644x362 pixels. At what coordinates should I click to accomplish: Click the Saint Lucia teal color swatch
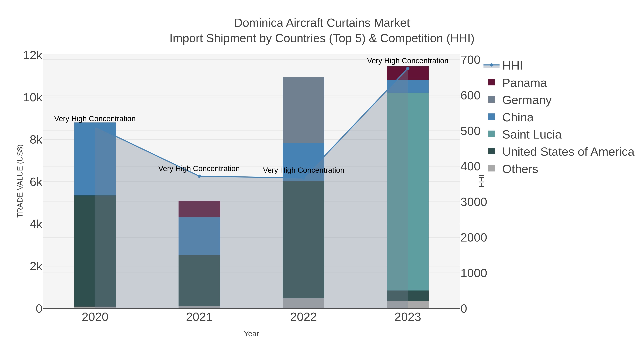click(x=492, y=134)
